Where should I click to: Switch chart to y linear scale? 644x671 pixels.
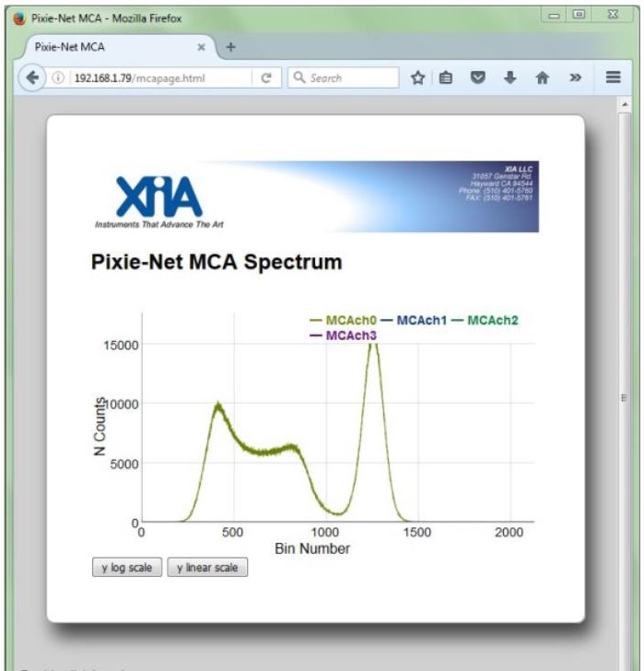click(x=207, y=567)
